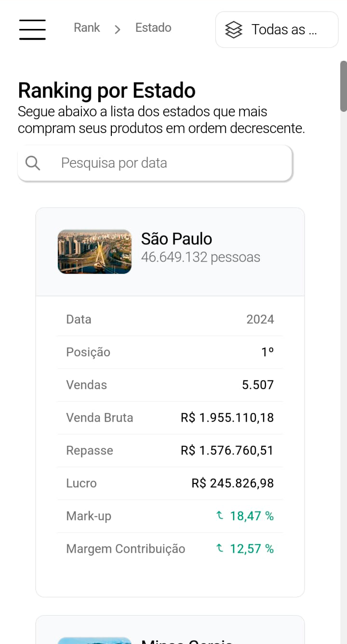This screenshot has height=644, width=347.
Task: Click the Posição 1º value
Action: click(267, 352)
